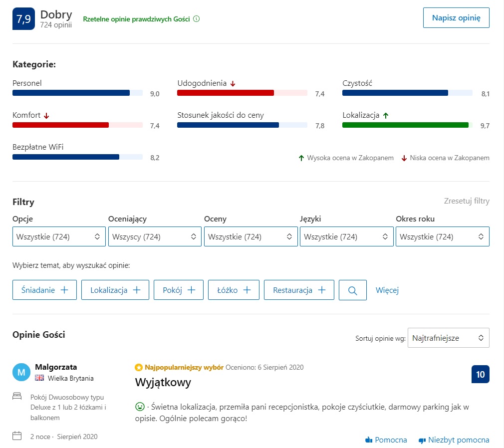Add the Śniadanie topic filter
This screenshot has width=504, height=448.
point(44,289)
